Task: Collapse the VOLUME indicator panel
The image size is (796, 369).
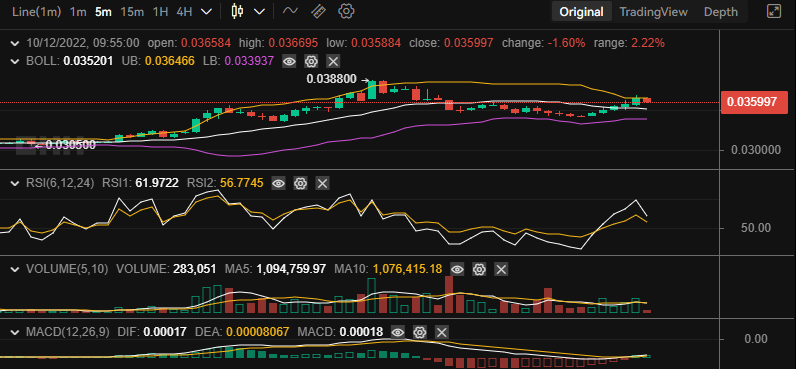Action: (15, 269)
